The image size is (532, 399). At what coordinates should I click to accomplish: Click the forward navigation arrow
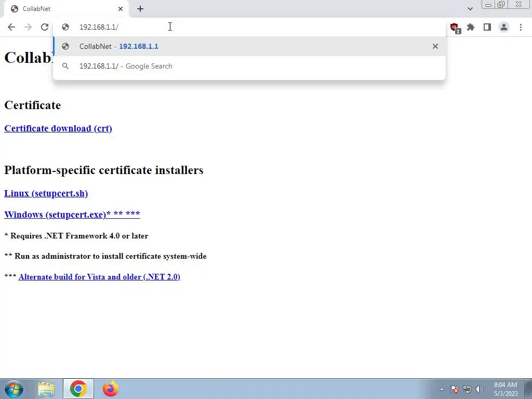point(28,27)
